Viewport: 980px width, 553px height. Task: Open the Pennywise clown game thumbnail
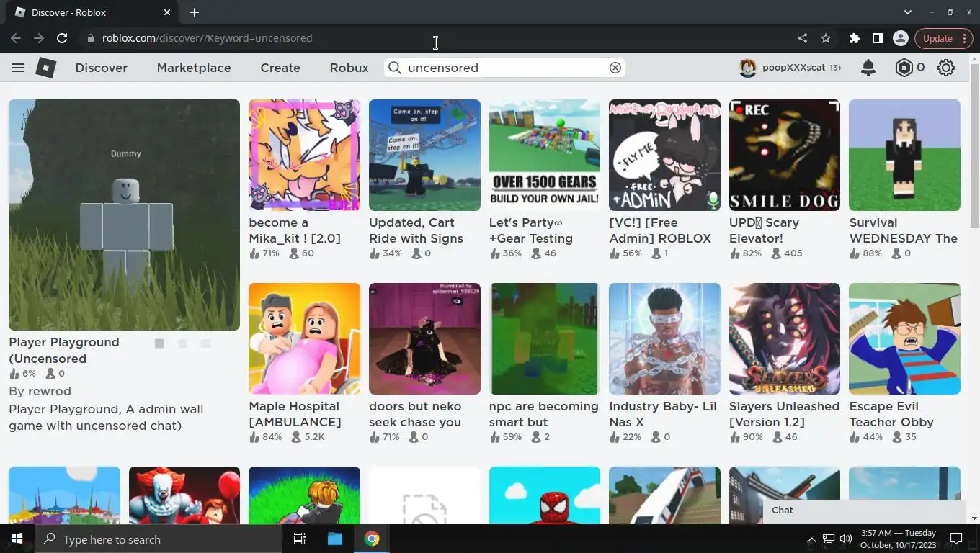click(184, 495)
